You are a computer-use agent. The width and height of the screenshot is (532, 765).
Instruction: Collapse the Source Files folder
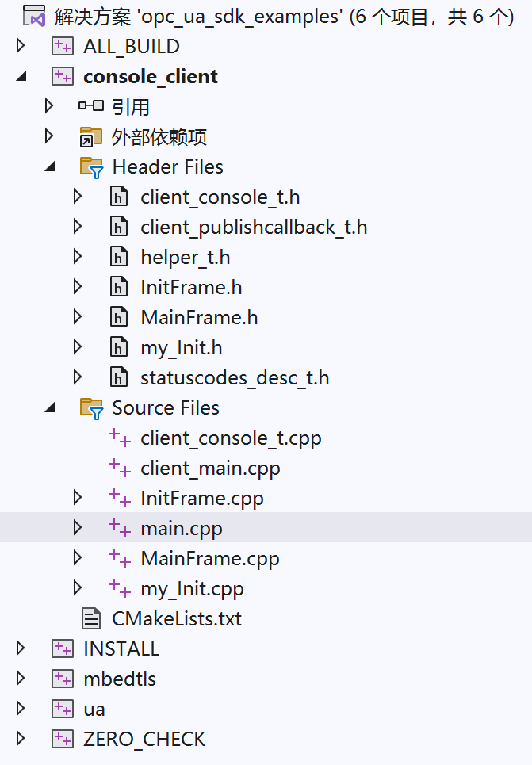(50, 407)
